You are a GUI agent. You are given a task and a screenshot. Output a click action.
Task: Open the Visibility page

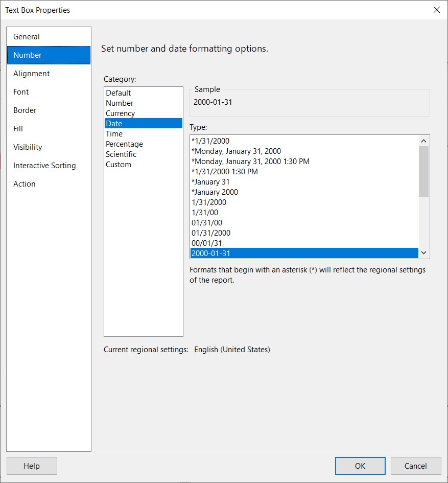[49, 147]
